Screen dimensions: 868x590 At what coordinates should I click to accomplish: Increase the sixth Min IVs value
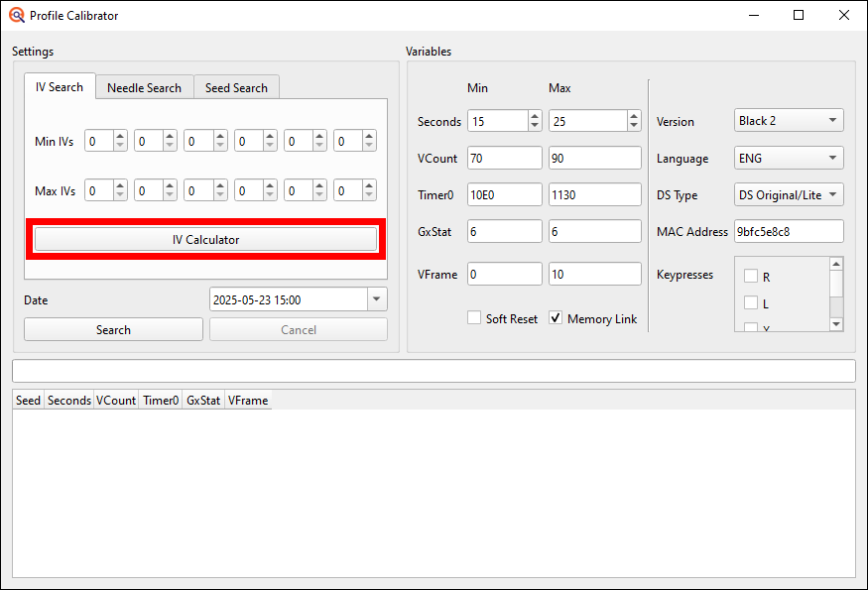coord(369,136)
